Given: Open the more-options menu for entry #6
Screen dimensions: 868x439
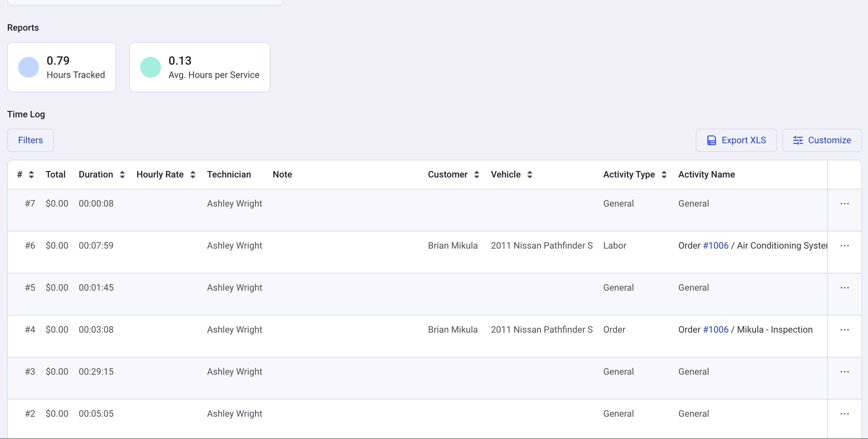Looking at the screenshot, I should point(844,246).
